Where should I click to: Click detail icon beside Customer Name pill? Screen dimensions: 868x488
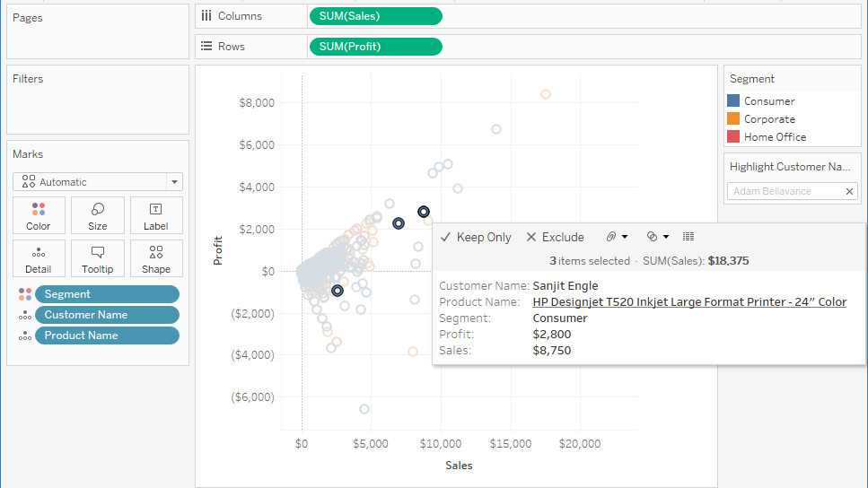25,315
